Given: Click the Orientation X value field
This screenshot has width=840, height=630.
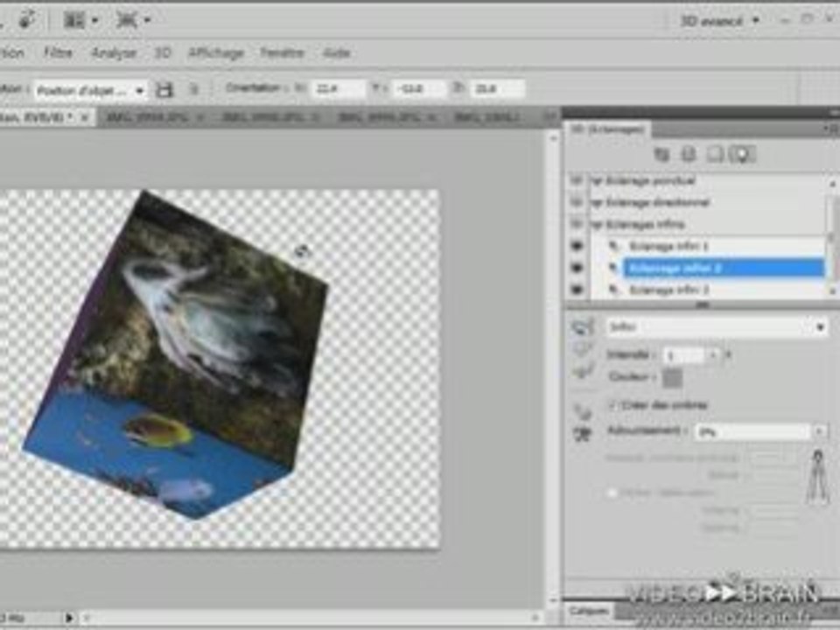Looking at the screenshot, I should click(x=338, y=89).
